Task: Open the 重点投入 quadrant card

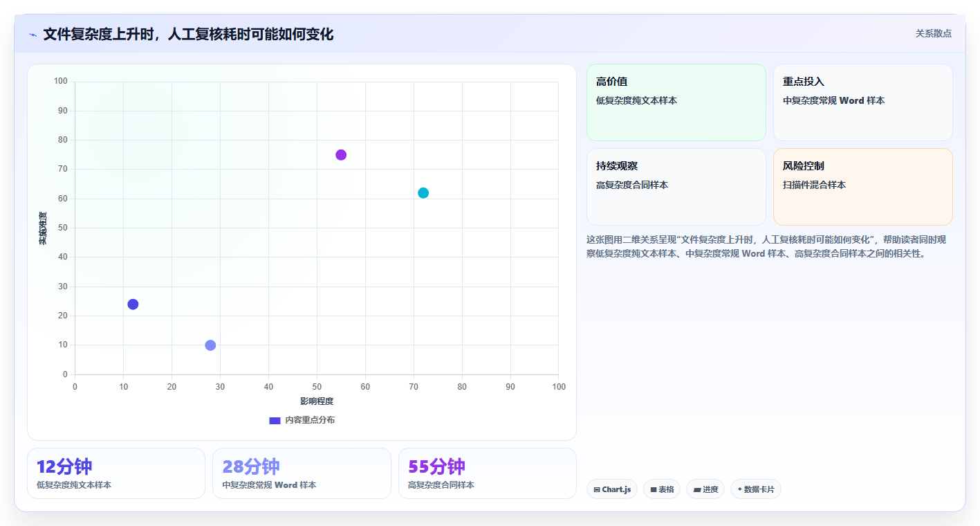Action: (x=863, y=102)
